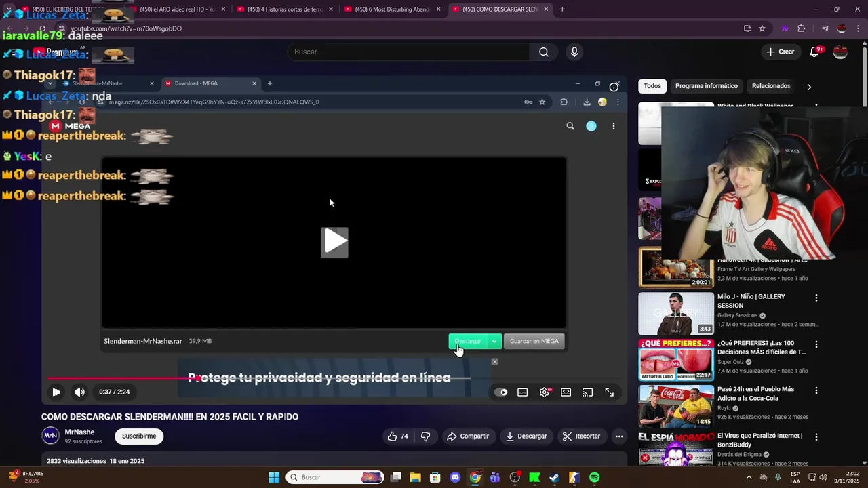
Task: Click the install app icon in address bar
Action: (x=747, y=28)
